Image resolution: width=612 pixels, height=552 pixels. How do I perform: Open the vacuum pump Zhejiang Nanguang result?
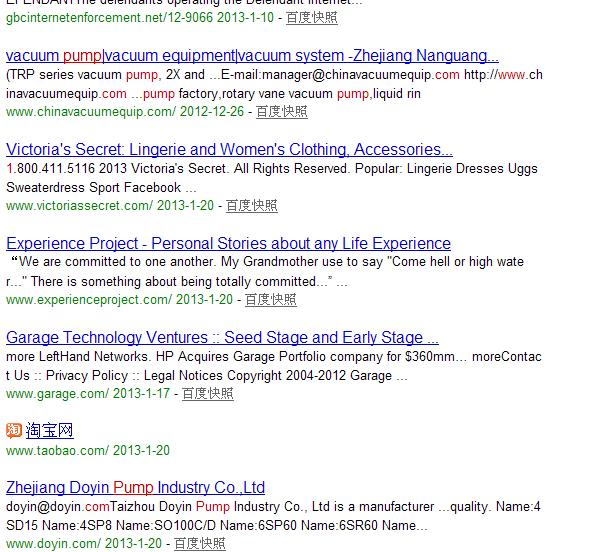(252, 56)
